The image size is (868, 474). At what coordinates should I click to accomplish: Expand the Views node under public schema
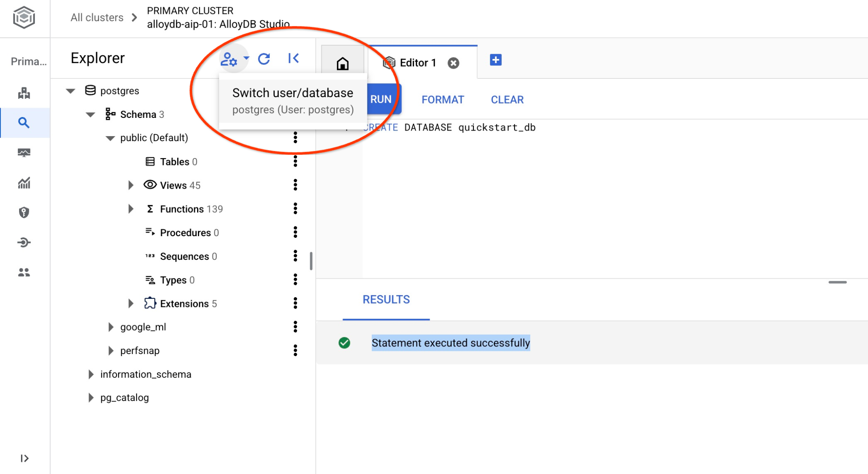tap(130, 185)
